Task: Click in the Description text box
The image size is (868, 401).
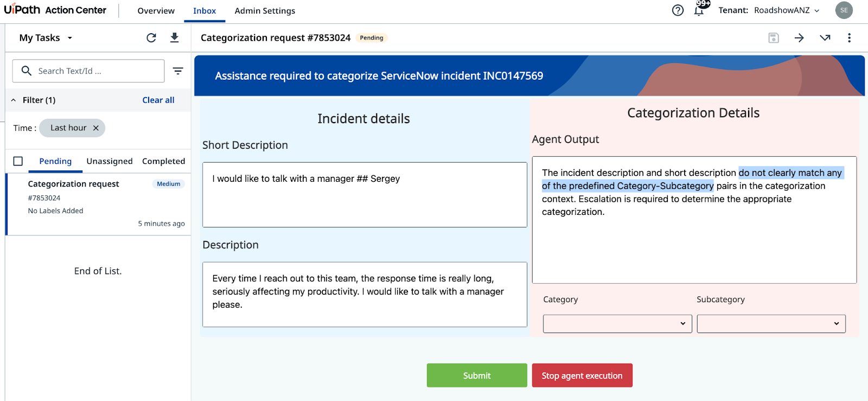Action: coord(365,295)
